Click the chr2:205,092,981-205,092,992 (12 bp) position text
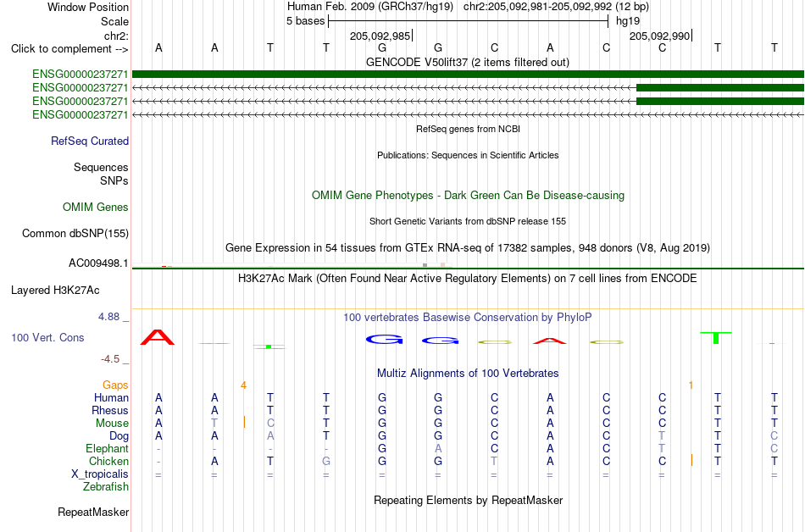The width and height of the screenshot is (805, 532). click(x=556, y=7)
